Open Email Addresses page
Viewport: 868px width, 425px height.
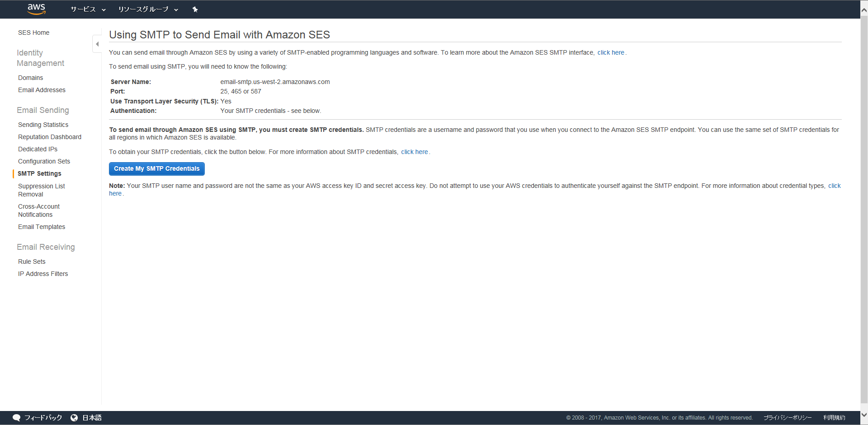coord(42,90)
